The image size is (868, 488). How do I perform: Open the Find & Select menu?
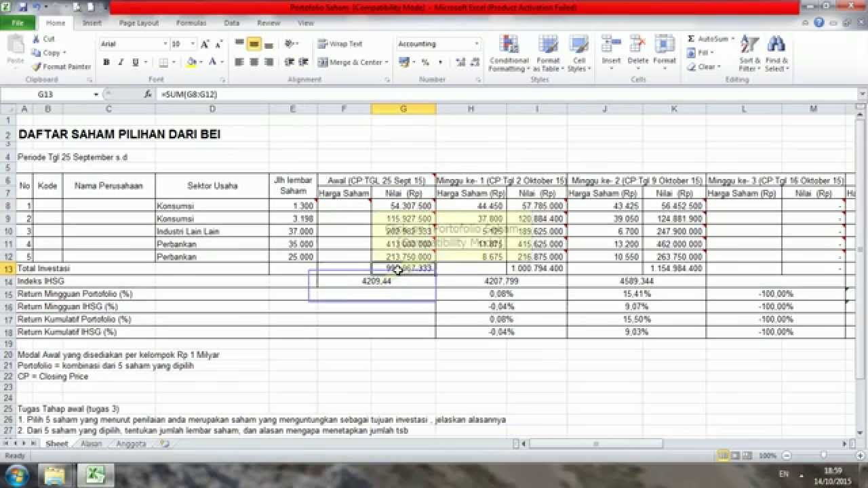776,54
